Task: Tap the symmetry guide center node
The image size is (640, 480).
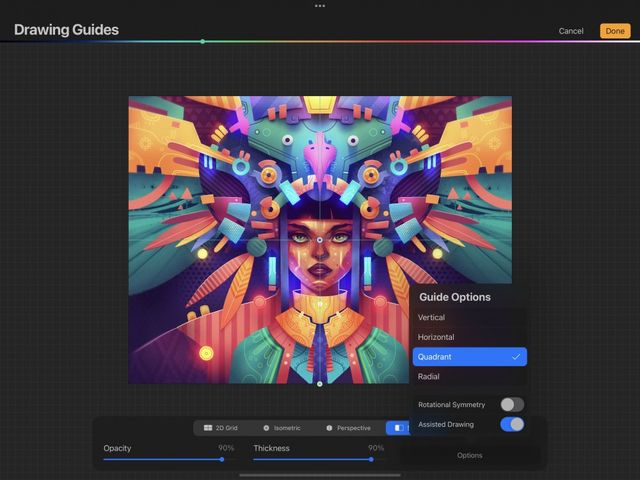Action: (320, 240)
